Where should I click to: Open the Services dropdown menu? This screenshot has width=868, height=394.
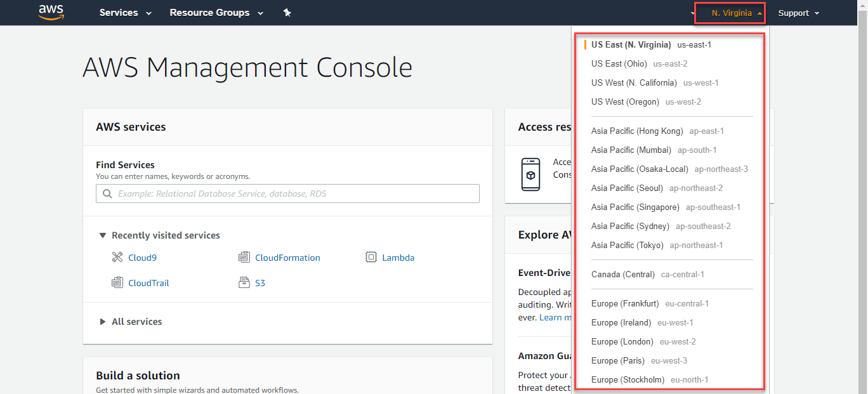tap(126, 13)
